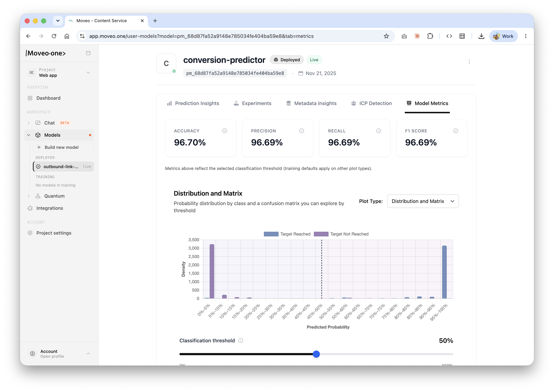Collapse the Models section chevron
Viewport: 554px width, 392px height.
[x=29, y=135]
